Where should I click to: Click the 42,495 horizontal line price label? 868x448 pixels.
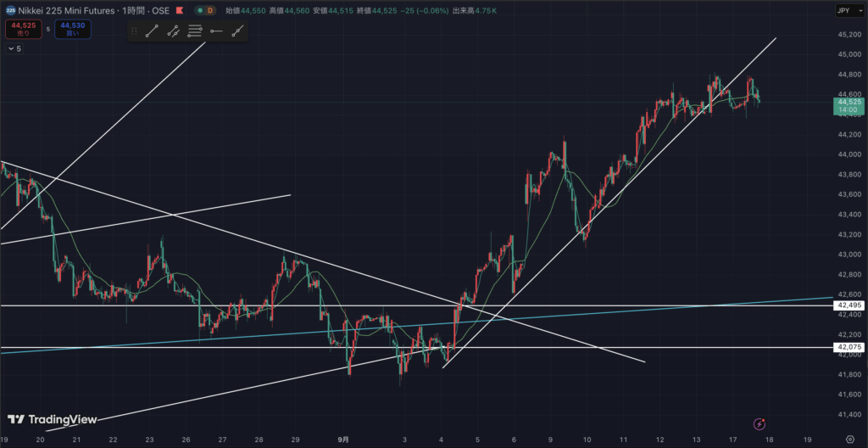point(849,305)
